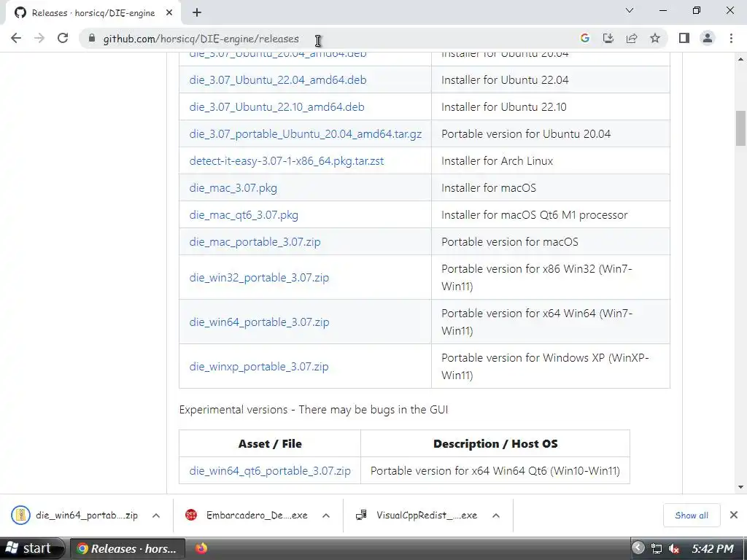The width and height of the screenshot is (747, 560).
Task: Download die_3.07_Ubuntu_22.04_amd64.deb
Action: (x=278, y=80)
